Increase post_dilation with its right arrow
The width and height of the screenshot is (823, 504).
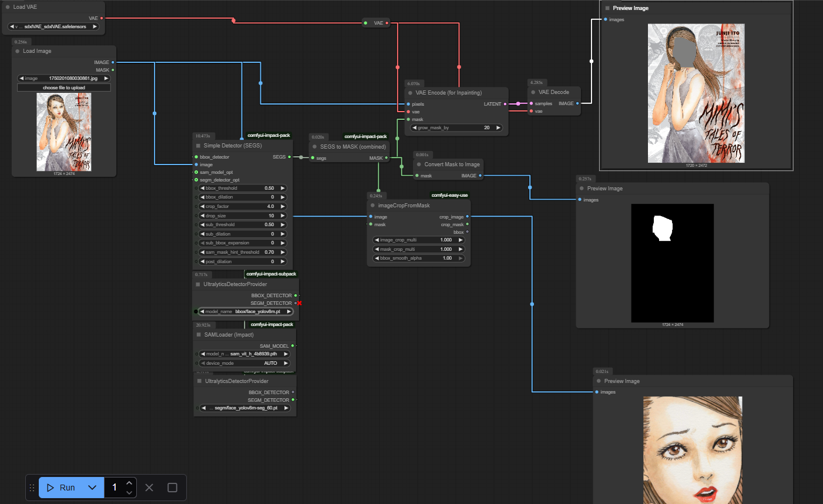point(283,261)
